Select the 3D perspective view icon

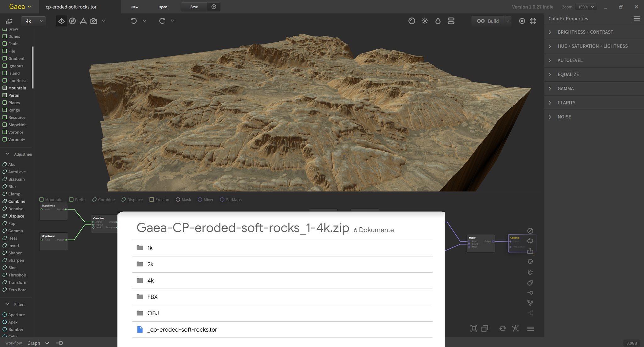[x=61, y=21]
